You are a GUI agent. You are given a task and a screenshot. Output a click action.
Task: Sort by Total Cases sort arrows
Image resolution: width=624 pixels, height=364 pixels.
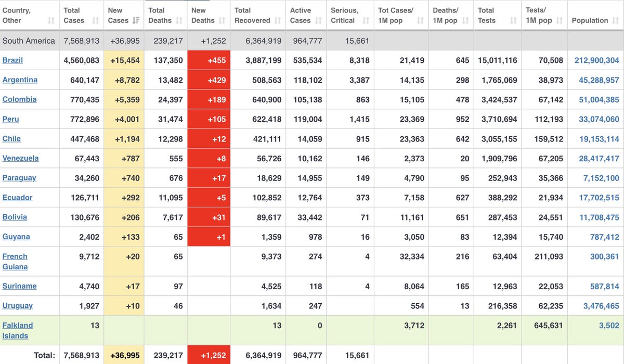click(x=96, y=21)
